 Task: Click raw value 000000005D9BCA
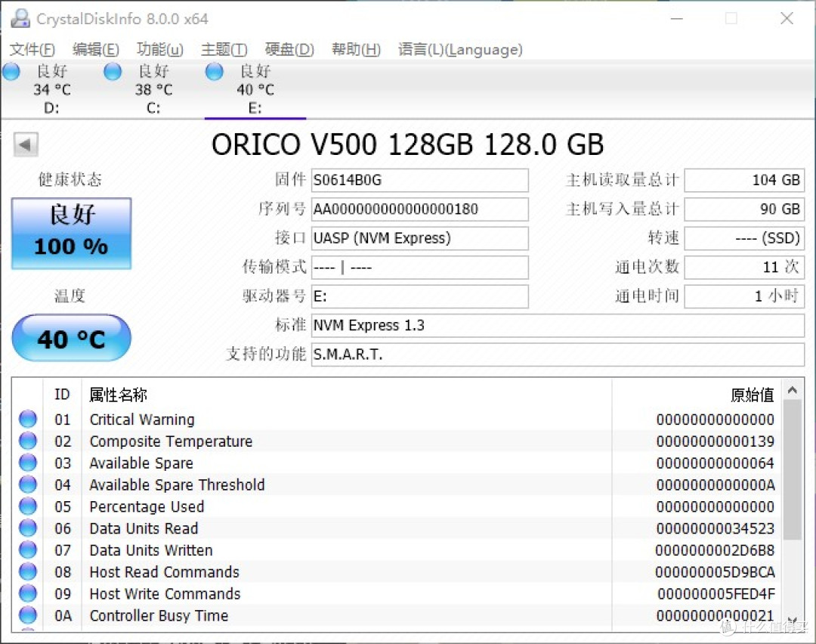715,572
